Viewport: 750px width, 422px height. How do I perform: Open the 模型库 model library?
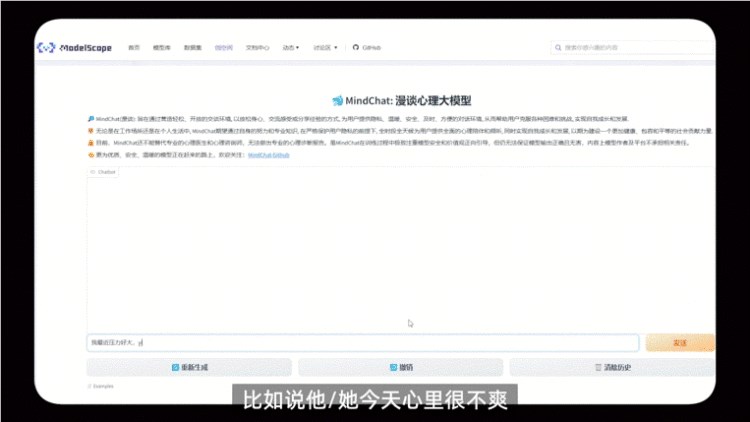pyautogui.click(x=162, y=47)
